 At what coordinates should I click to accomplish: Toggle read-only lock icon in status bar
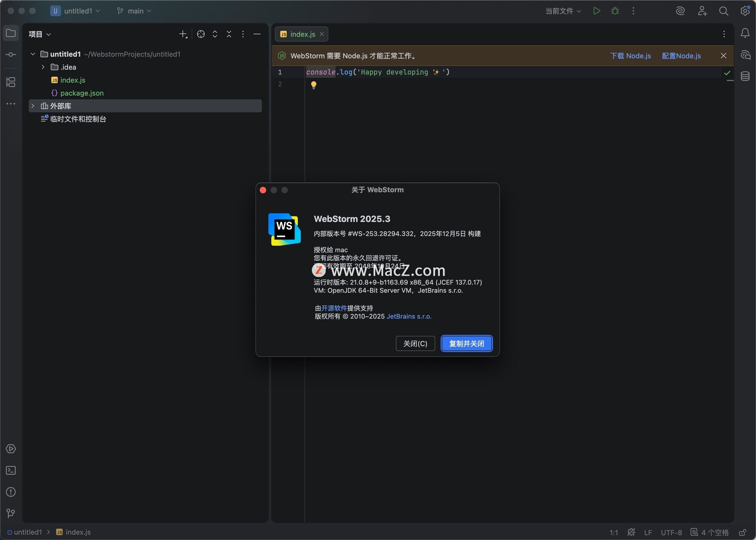742,533
